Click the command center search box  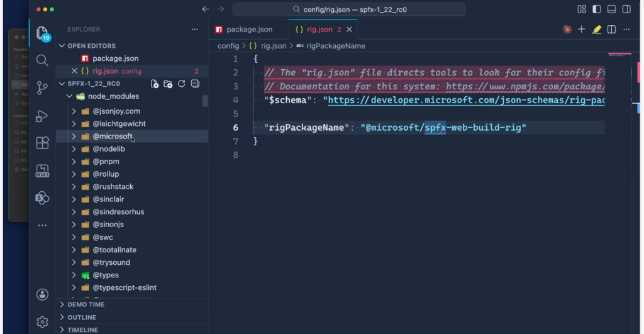point(348,9)
